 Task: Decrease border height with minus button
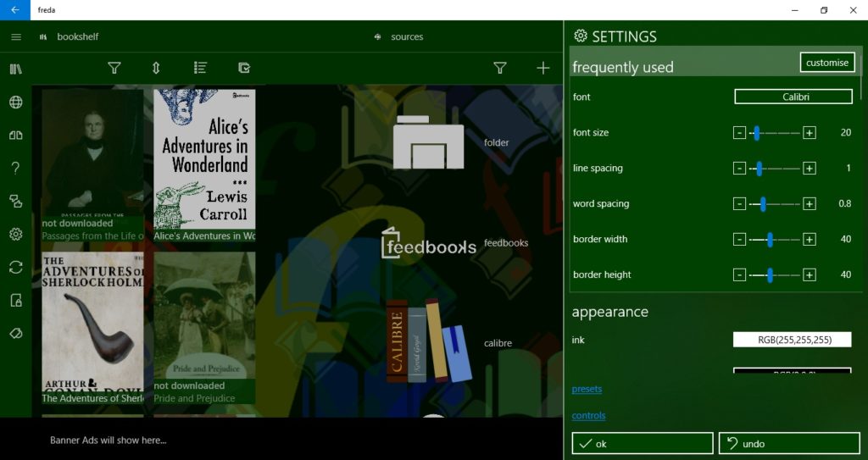click(x=739, y=274)
